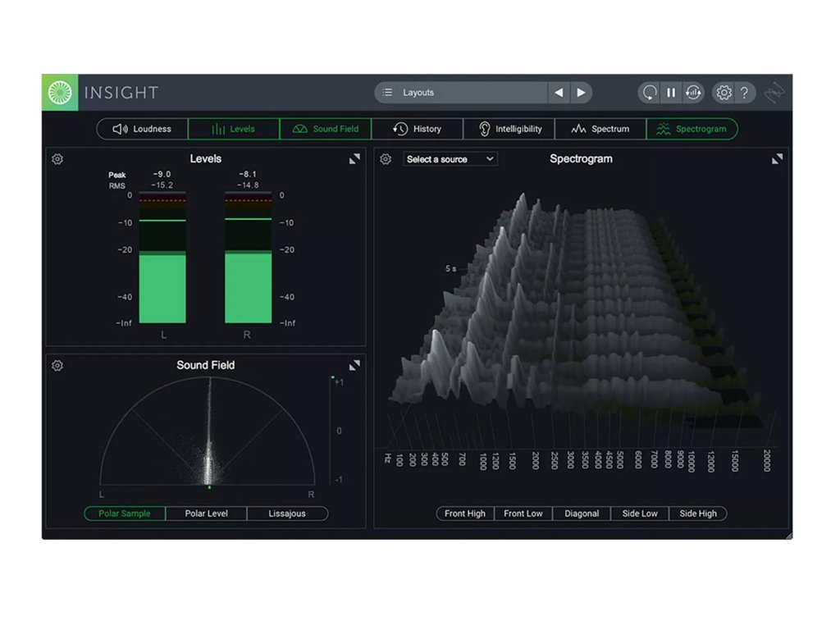The image size is (840, 630).
Task: Switch spectrogram to Front High view
Action: [465, 514]
